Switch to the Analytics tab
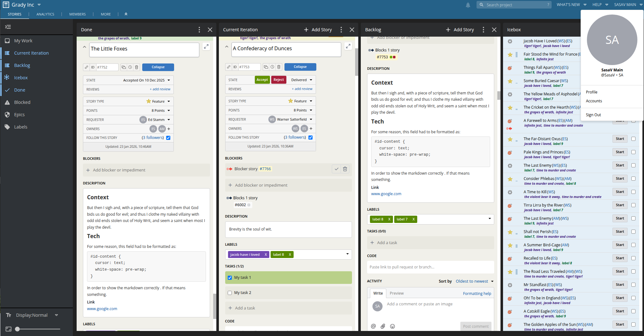The height and width of the screenshot is (336, 644). tap(45, 14)
